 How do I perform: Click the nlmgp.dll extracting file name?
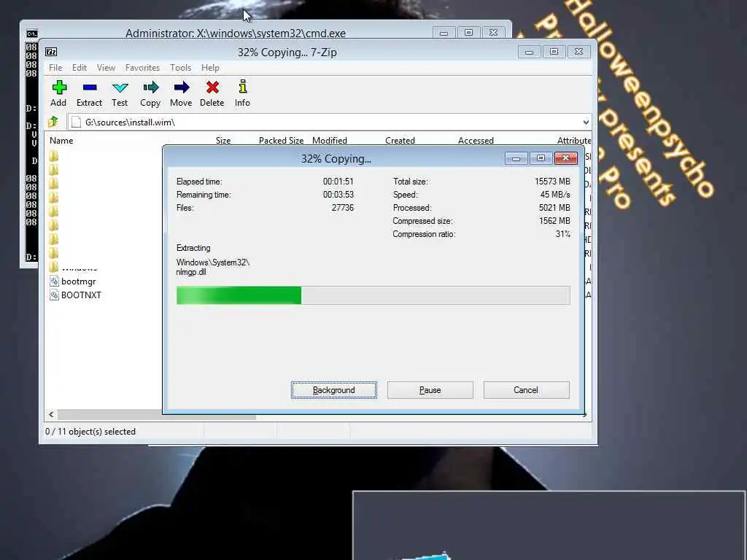191,273
